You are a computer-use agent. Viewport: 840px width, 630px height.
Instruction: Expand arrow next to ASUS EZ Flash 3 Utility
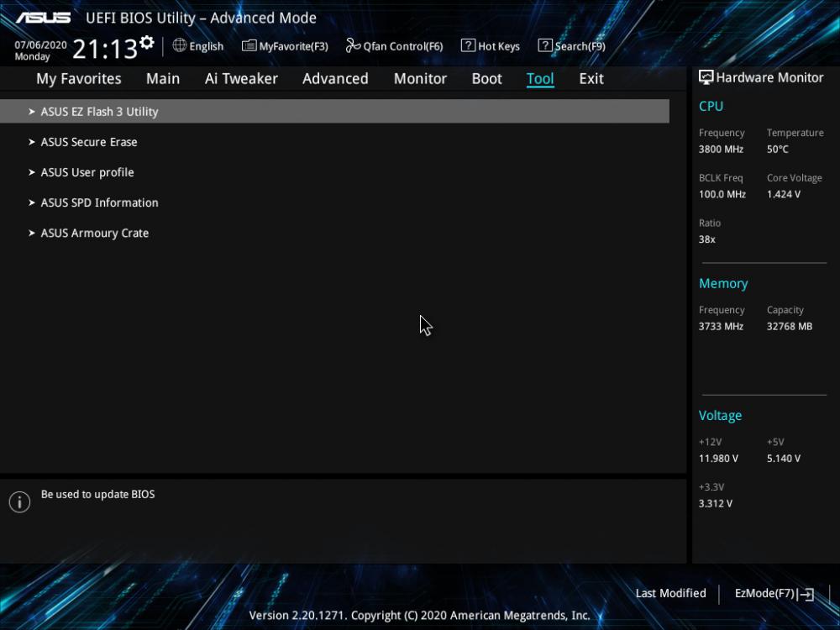click(32, 112)
